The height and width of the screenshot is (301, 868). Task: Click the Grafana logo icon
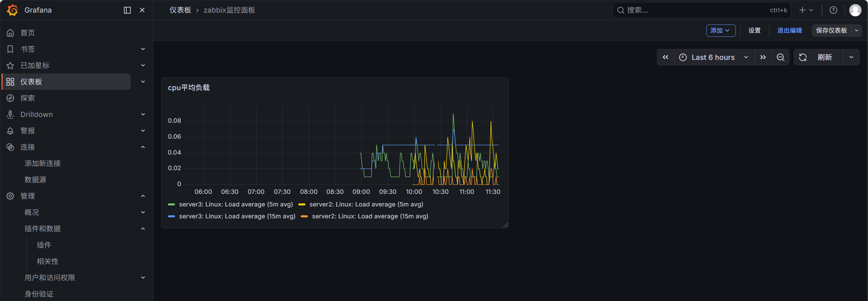(x=13, y=10)
